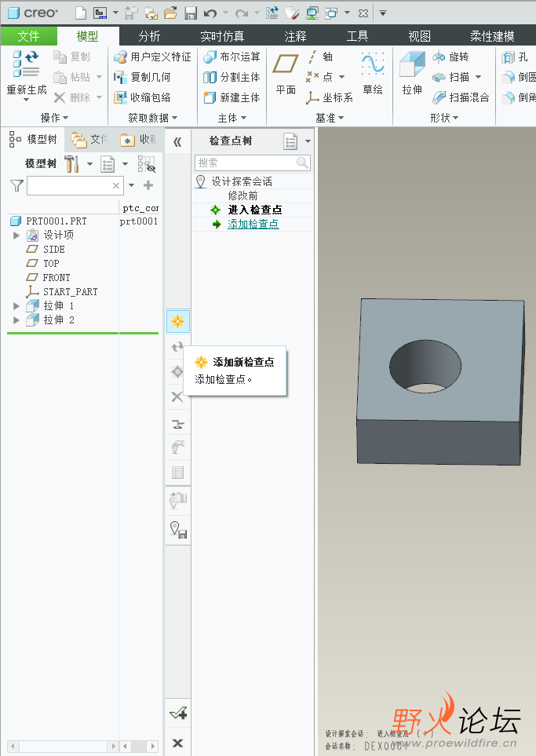Switch to the 柔性建模 flexible modeling tab
Image resolution: width=536 pixels, height=756 pixels.
492,36
